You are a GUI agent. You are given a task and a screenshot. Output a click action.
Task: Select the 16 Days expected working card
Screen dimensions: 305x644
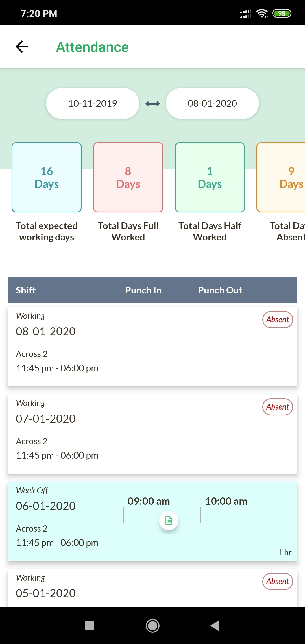coord(47,177)
